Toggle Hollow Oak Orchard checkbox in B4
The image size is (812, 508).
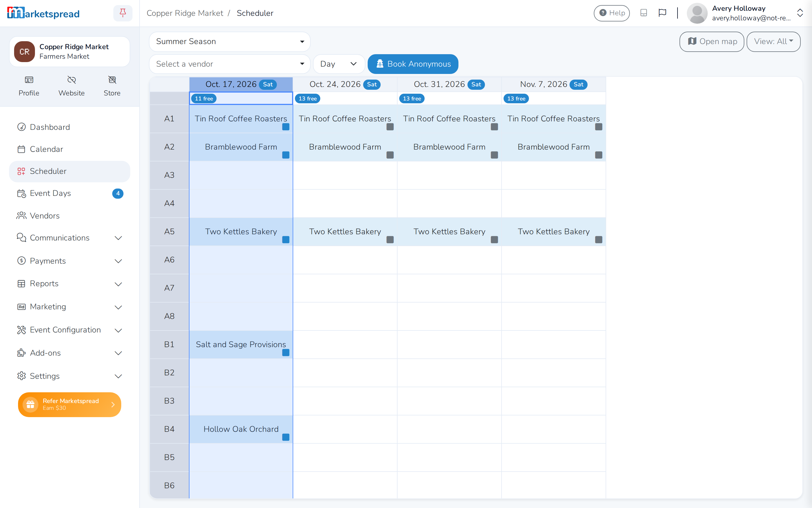[x=286, y=437]
